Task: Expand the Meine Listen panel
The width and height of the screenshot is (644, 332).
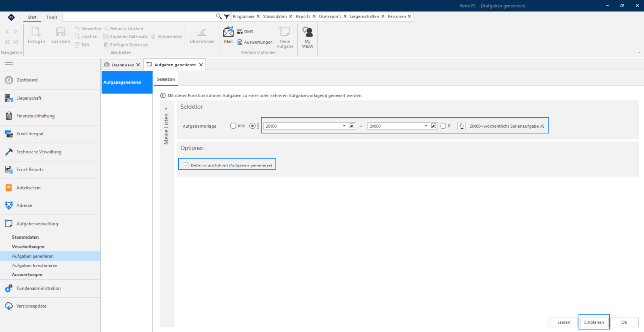Action: (x=166, y=108)
